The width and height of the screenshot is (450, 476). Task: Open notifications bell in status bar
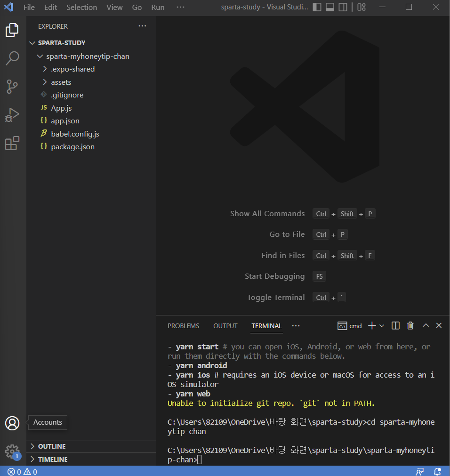coord(437,471)
